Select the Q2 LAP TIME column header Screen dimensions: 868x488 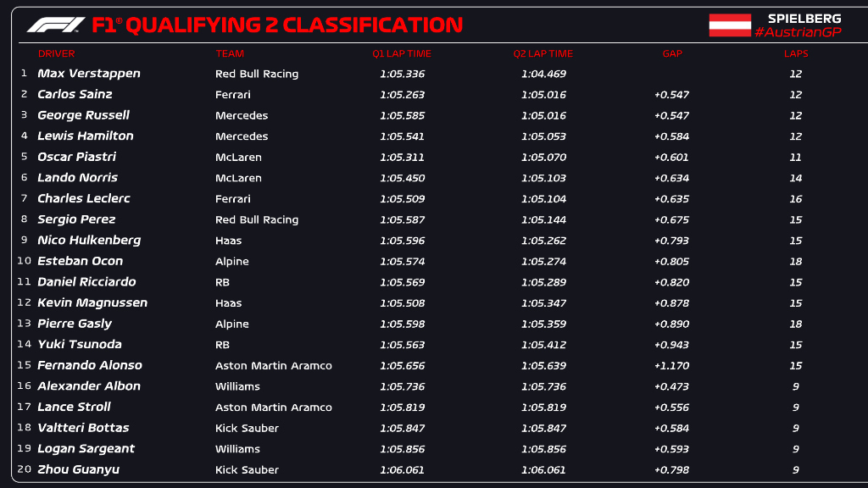[542, 53]
